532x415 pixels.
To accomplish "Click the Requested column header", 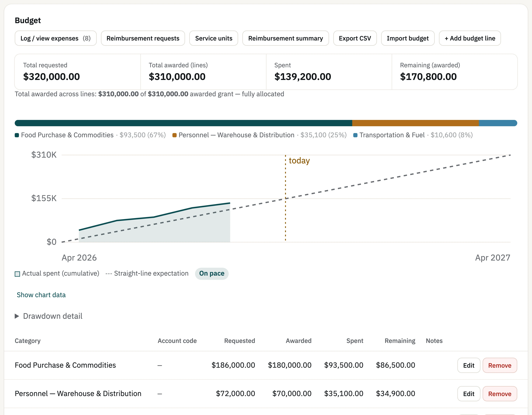I will pyautogui.click(x=239, y=341).
